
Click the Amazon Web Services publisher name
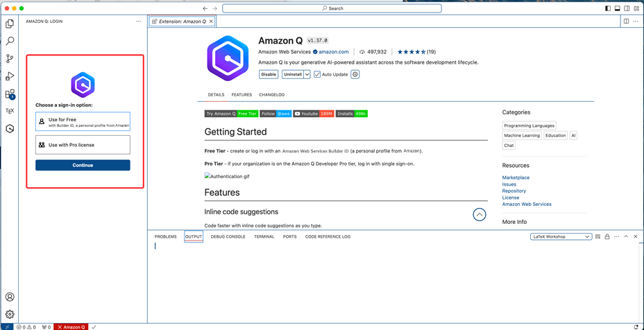[x=285, y=52]
